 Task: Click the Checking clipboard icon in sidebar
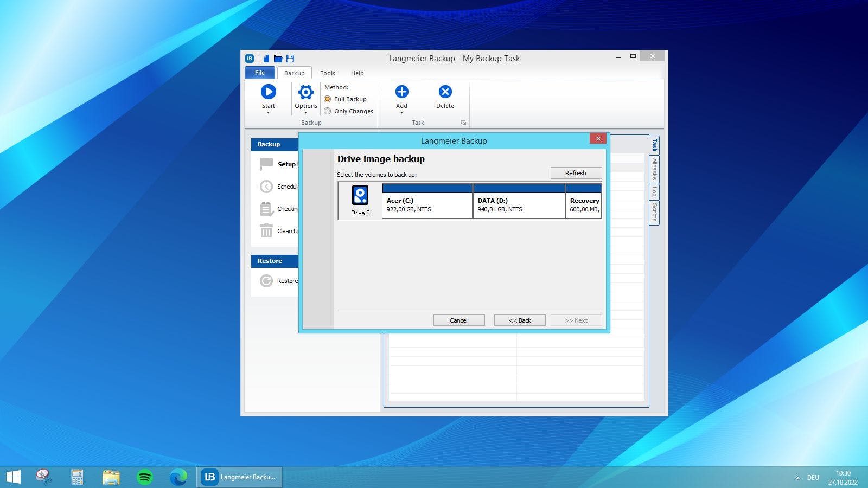[266, 209]
